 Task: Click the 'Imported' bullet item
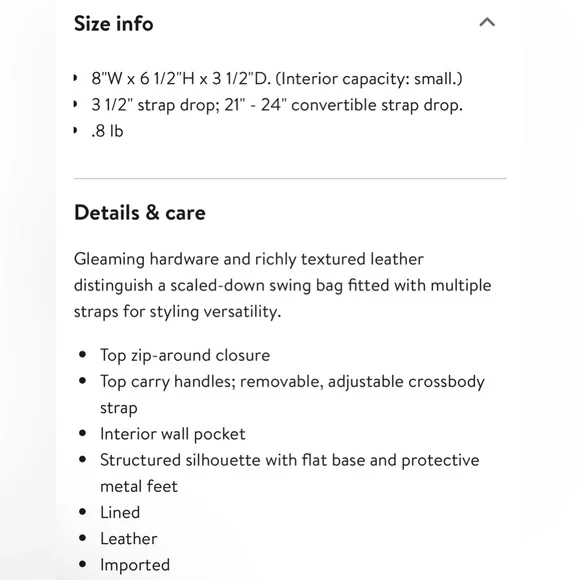click(x=135, y=565)
